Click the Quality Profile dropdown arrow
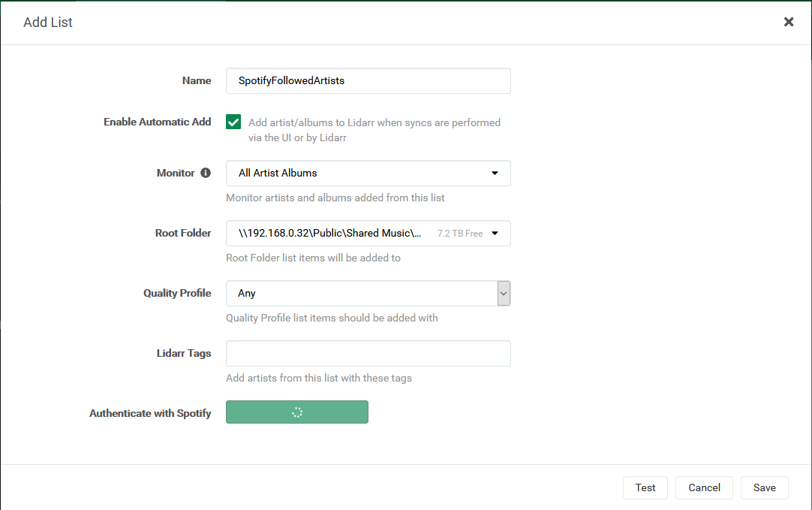The image size is (812, 510). (504, 293)
